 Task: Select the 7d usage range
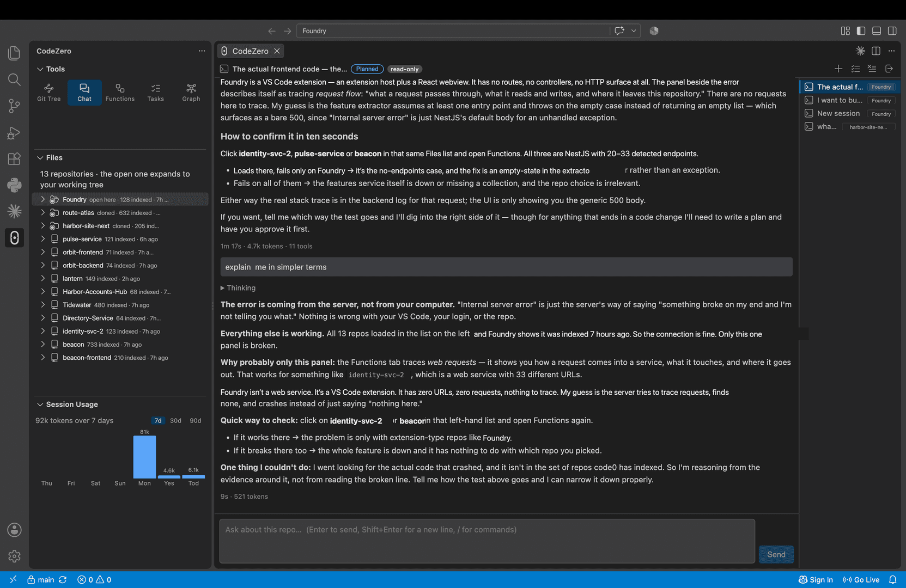coord(158,421)
